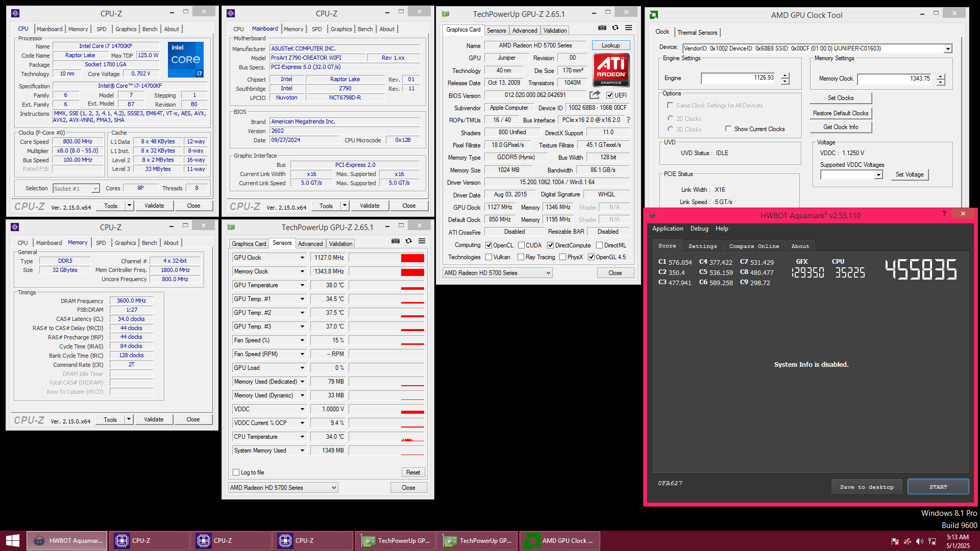
Task: Click refresh icon in GPU-Z Sensors window
Action: 408,241
